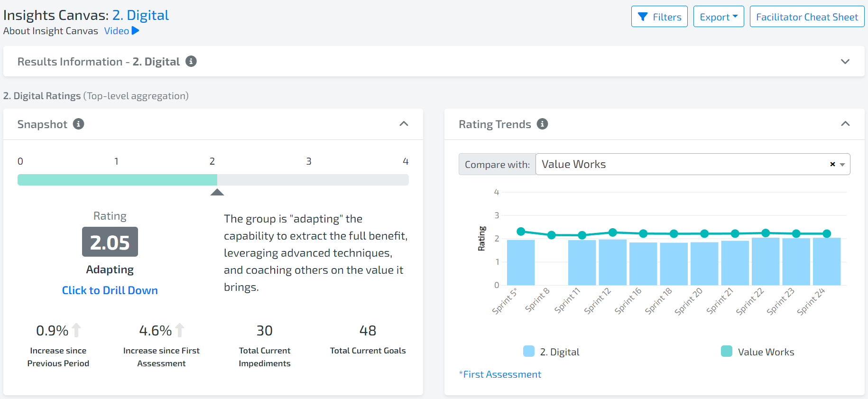Click the Sprint 16 axis label
This screenshot has width=868, height=399.
628,301
